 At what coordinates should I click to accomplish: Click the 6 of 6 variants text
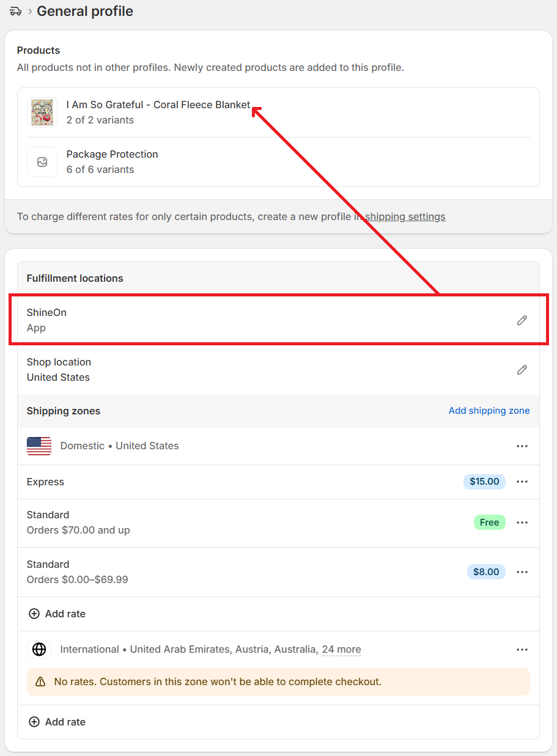[100, 169]
